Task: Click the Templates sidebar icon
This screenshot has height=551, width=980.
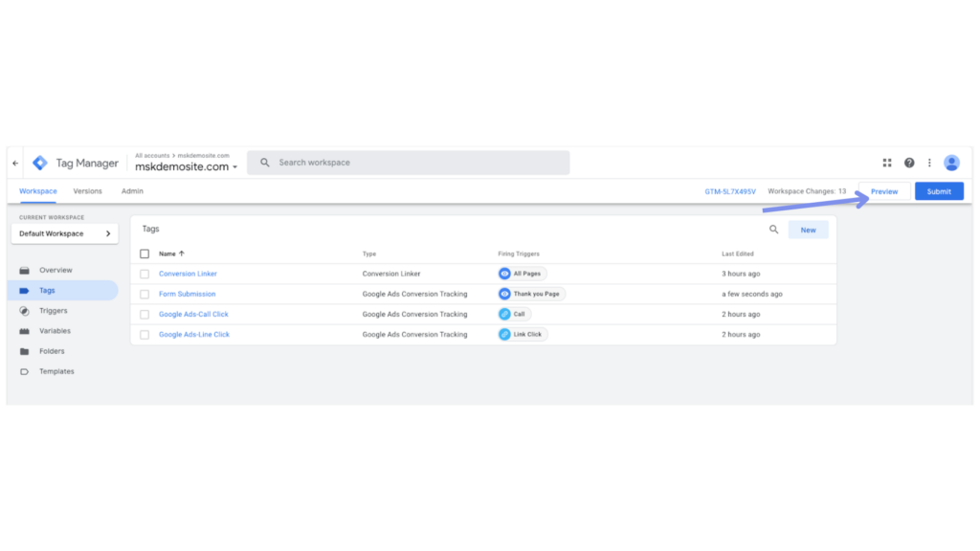Action: click(x=24, y=372)
